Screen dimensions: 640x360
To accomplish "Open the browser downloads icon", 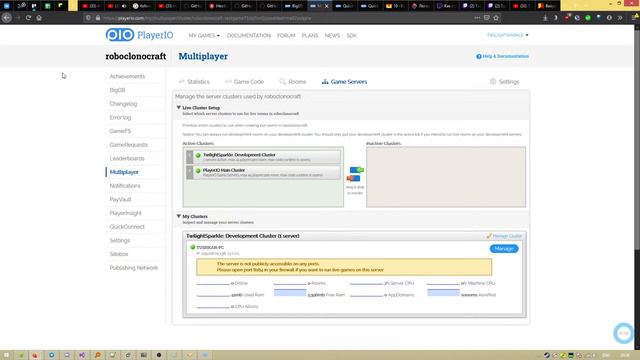I will click(x=545, y=18).
